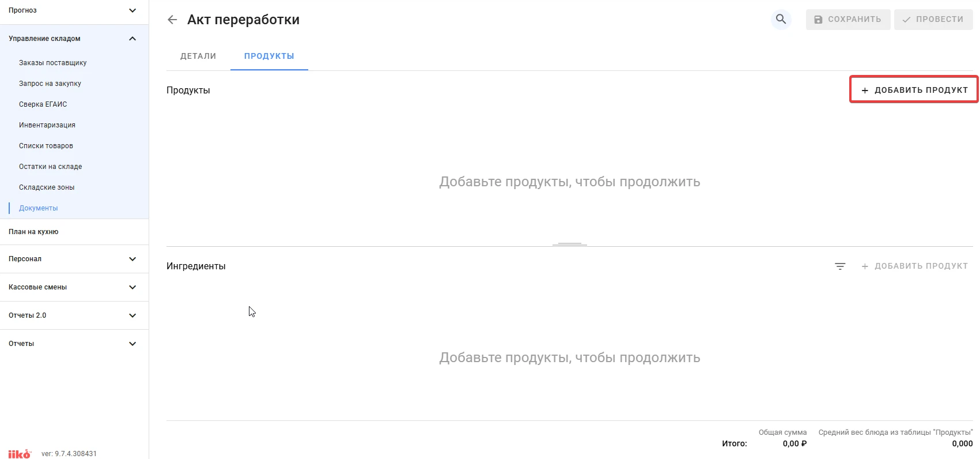Open Заказы поставщику in sidebar
This screenshot has height=459, width=980.
pyautogui.click(x=53, y=63)
